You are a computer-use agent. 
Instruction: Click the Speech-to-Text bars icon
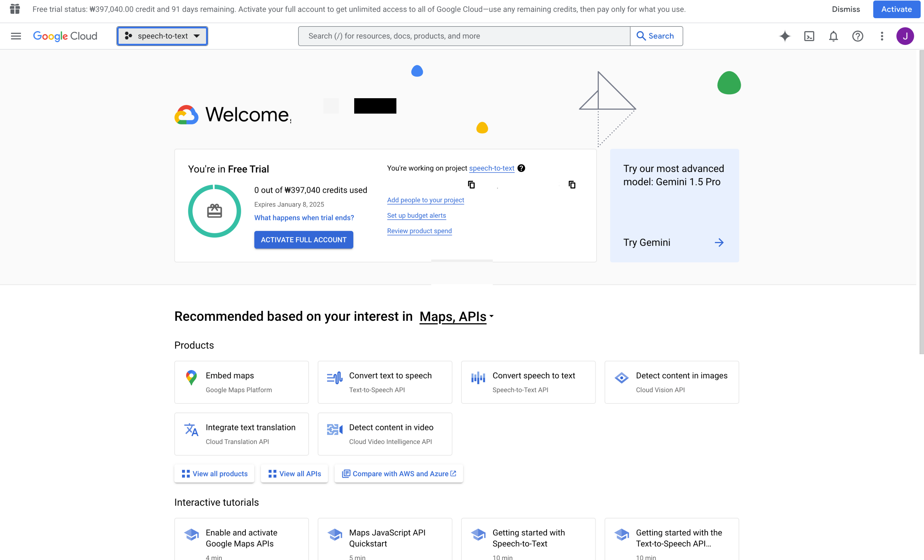478,377
